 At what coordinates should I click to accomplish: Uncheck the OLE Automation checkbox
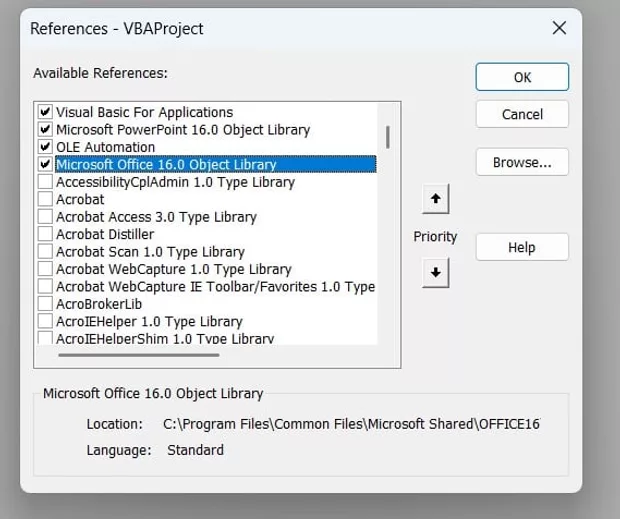click(45, 147)
